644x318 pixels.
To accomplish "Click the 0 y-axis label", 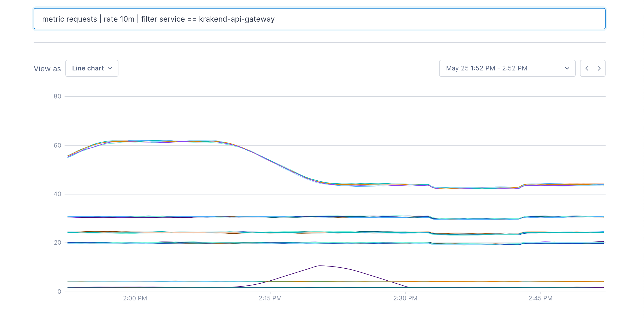I will point(59,292).
